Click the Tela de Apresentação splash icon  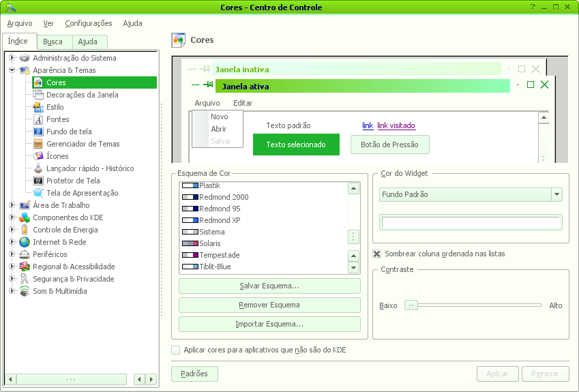pos(38,193)
